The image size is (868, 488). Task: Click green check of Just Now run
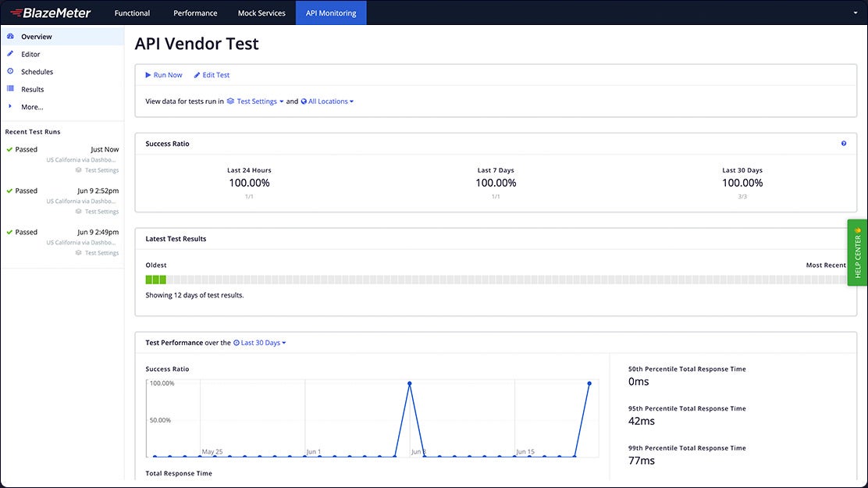(x=9, y=150)
